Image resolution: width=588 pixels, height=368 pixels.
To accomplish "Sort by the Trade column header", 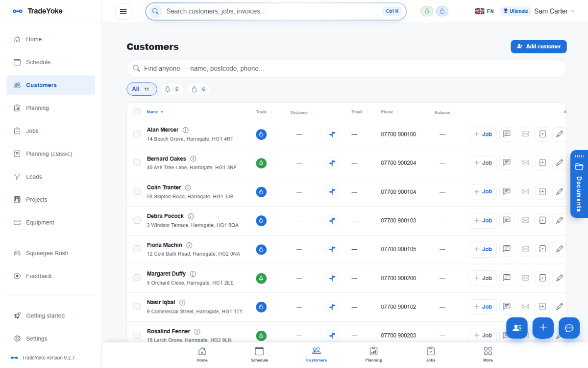I will (264, 112).
